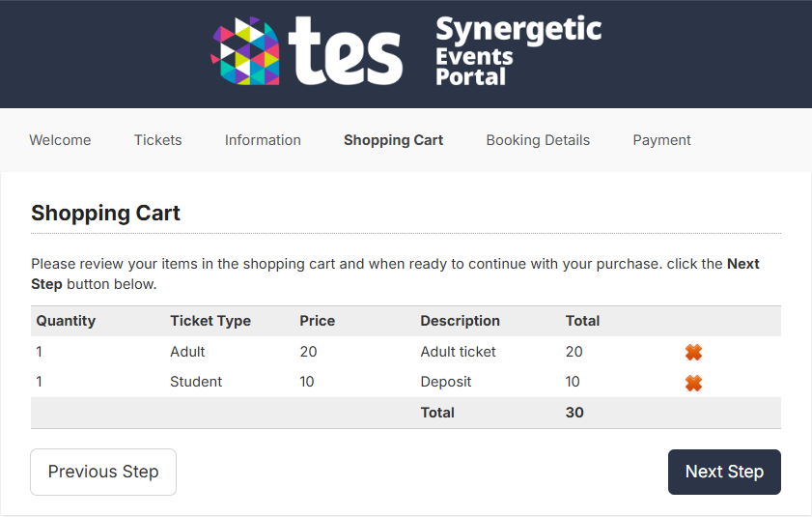Click the cart total value 30
The image size is (812, 517).
point(574,413)
